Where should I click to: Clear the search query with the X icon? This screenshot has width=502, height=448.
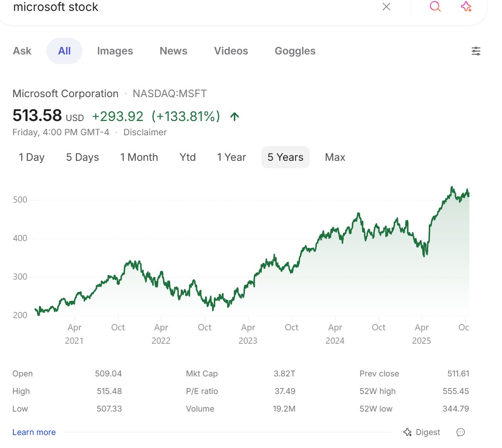387,7
